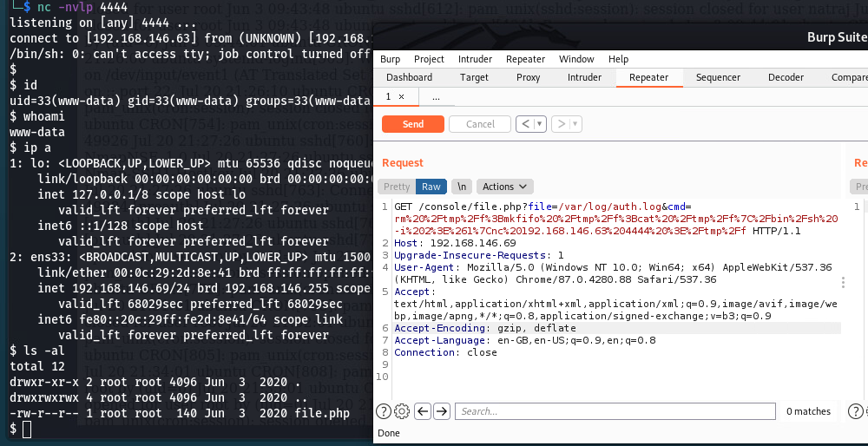
Task: Go to next request in history
Action: click(560, 124)
